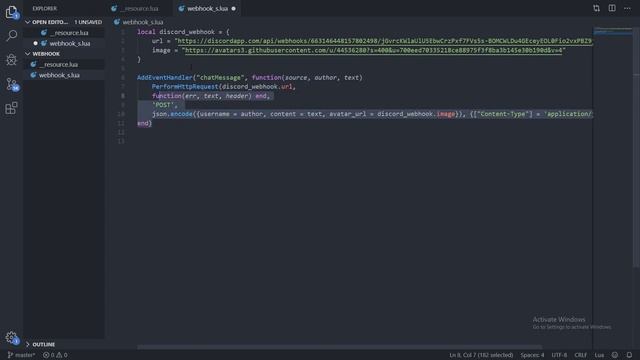Click the AddEventHandler function name
This screenshot has height=360, width=640.
(x=164, y=78)
